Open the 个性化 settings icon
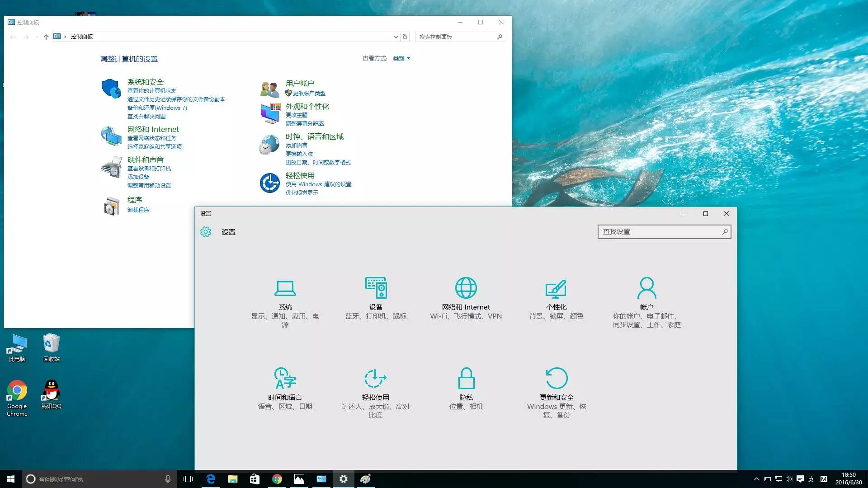868x488 pixels. coord(556,289)
